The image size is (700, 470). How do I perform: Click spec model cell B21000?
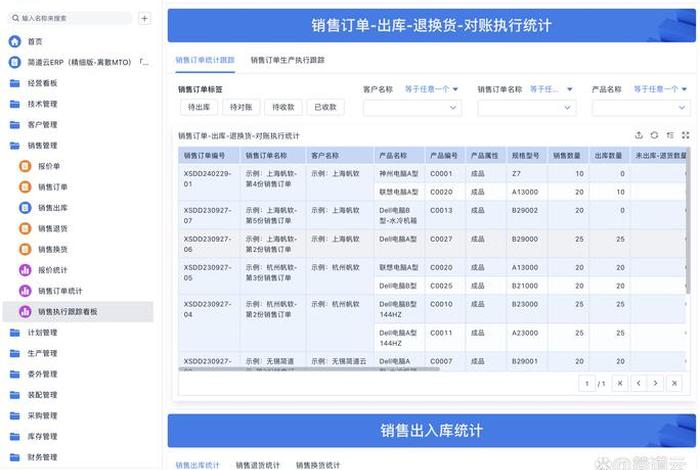pyautogui.click(x=525, y=286)
